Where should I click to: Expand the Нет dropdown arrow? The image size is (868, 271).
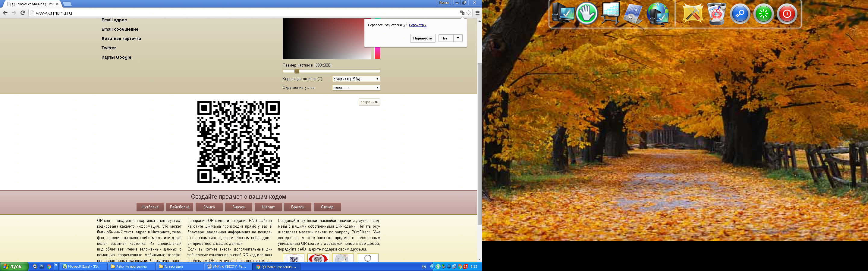(x=458, y=38)
